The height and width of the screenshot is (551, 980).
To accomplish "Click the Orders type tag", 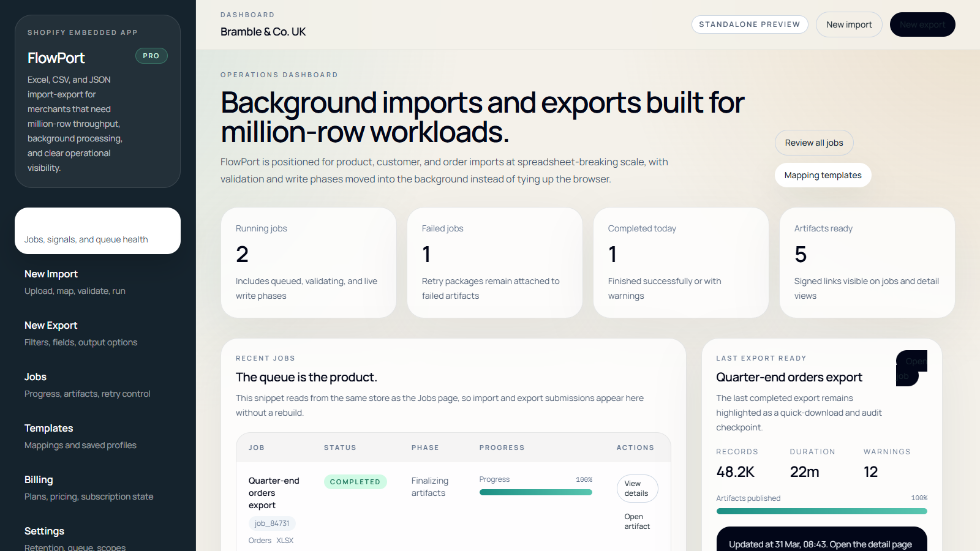I will pyautogui.click(x=260, y=541).
